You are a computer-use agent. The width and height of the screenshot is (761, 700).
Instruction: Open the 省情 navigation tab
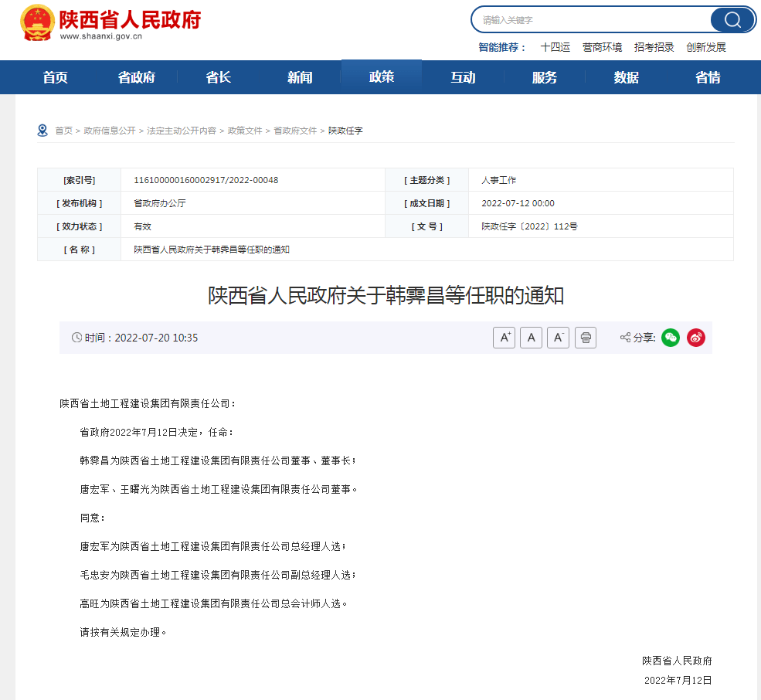pos(708,77)
